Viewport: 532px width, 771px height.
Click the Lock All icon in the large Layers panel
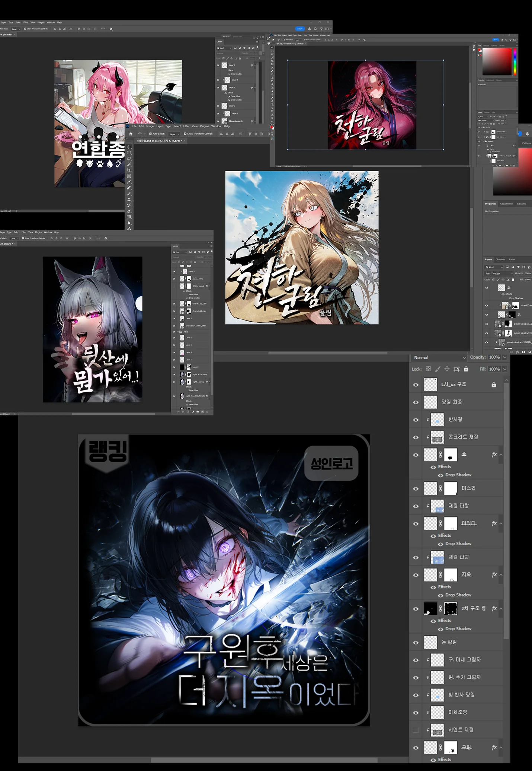click(x=466, y=369)
